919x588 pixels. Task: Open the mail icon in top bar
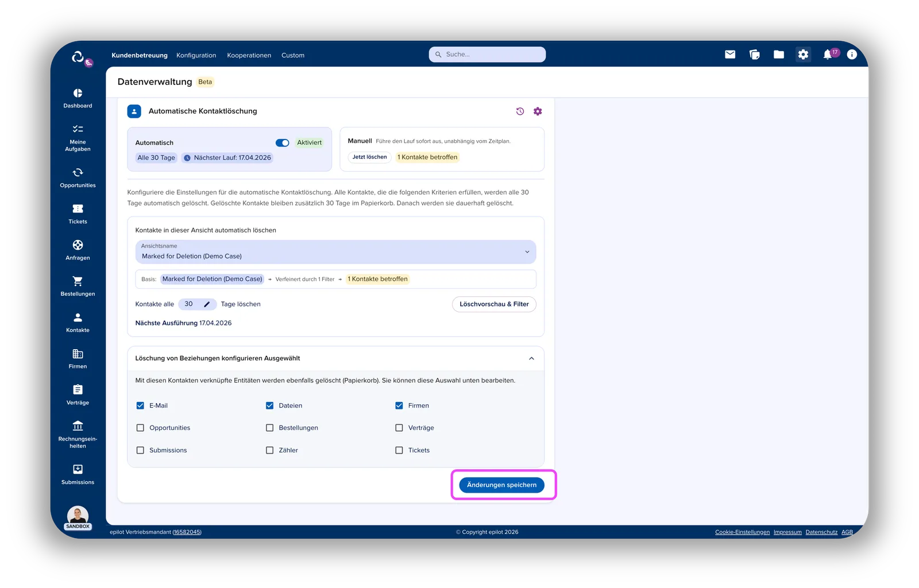pyautogui.click(x=730, y=55)
